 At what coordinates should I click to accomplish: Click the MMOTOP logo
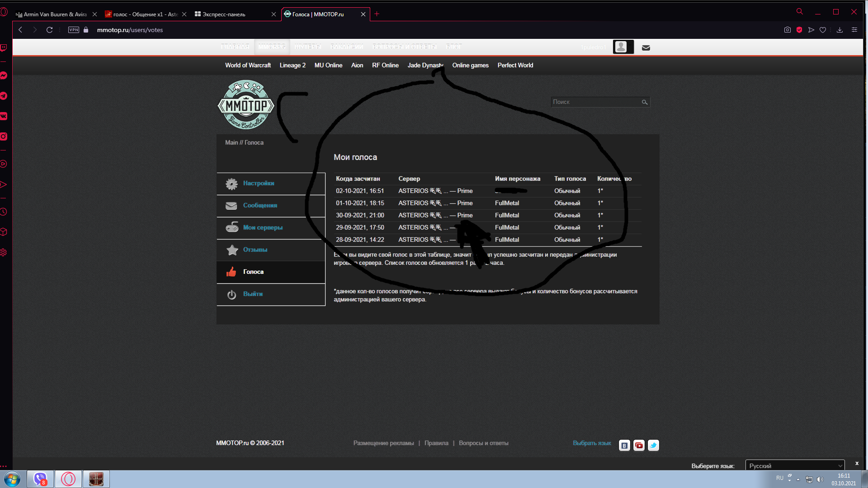[246, 105]
